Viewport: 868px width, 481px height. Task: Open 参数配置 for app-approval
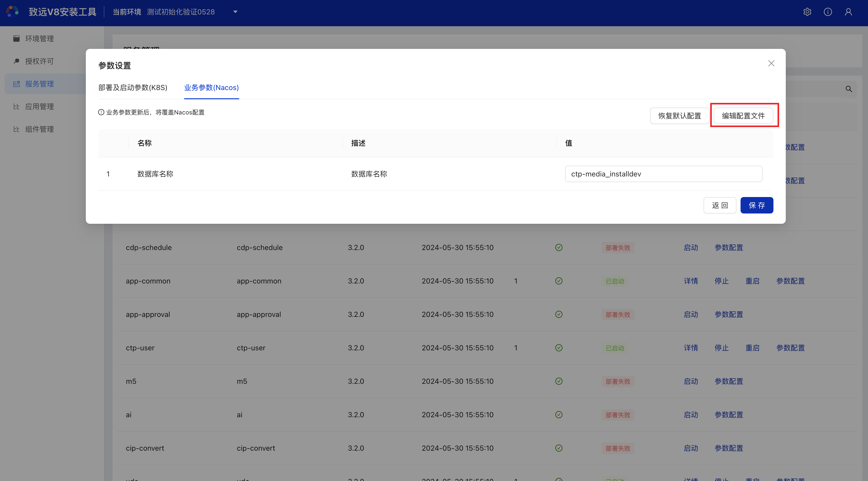(728, 314)
